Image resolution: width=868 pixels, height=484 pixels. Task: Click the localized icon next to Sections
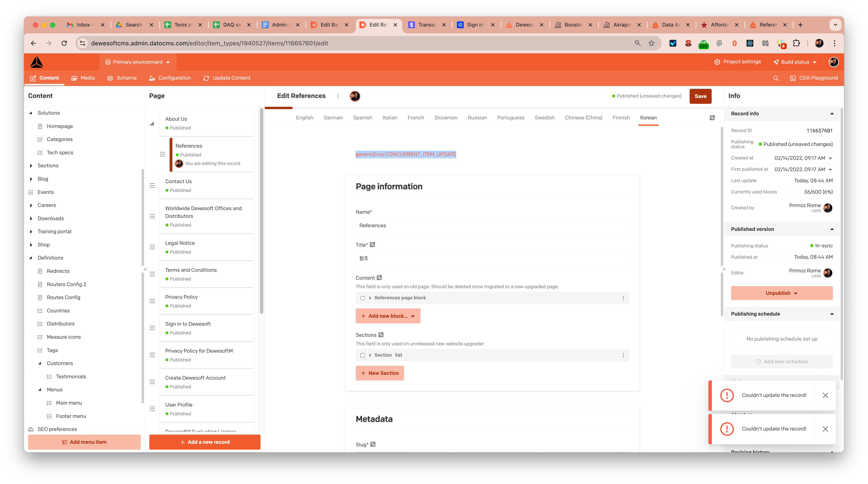(x=381, y=335)
